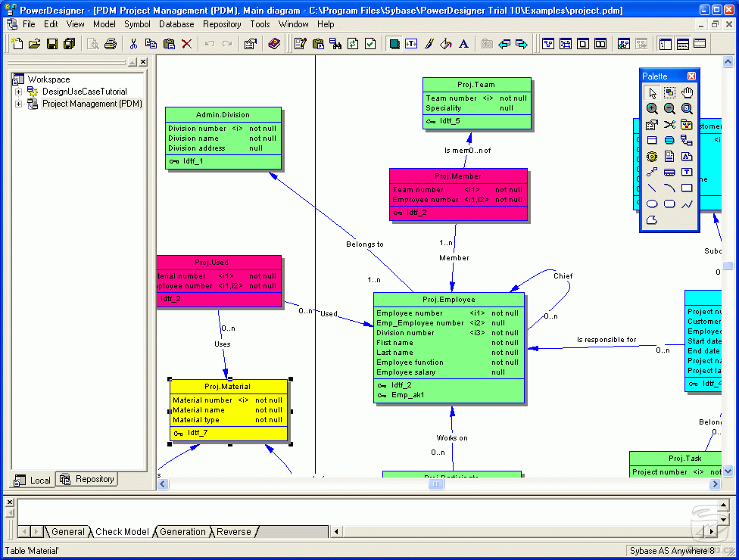Viewport: 739px width, 560px height.
Task: Select the Admin.Division table title
Action: pyautogui.click(x=223, y=115)
